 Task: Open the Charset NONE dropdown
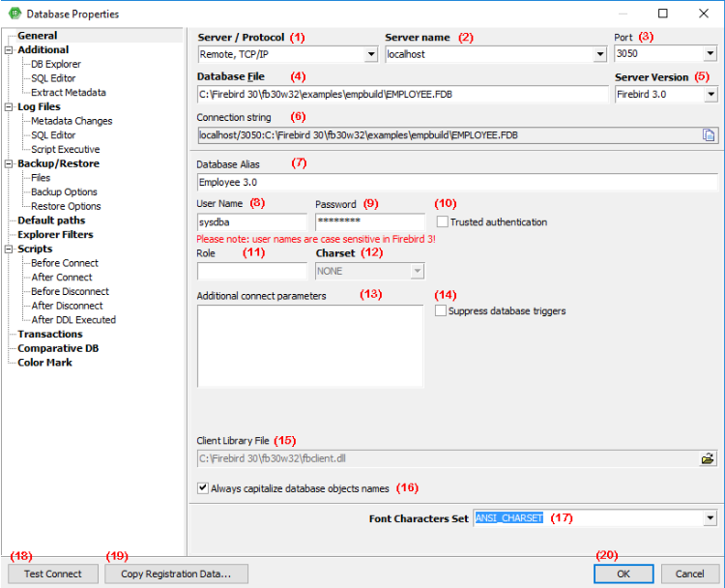pos(417,271)
